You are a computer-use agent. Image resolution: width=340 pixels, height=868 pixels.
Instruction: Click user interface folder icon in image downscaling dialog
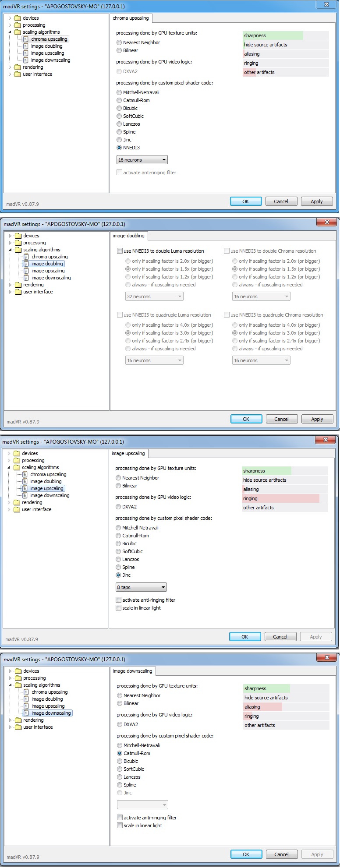(x=18, y=727)
